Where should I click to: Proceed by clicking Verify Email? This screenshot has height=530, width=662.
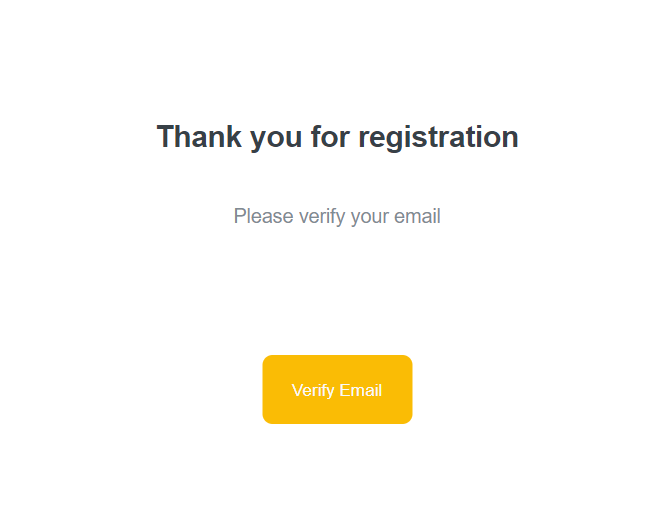337,389
